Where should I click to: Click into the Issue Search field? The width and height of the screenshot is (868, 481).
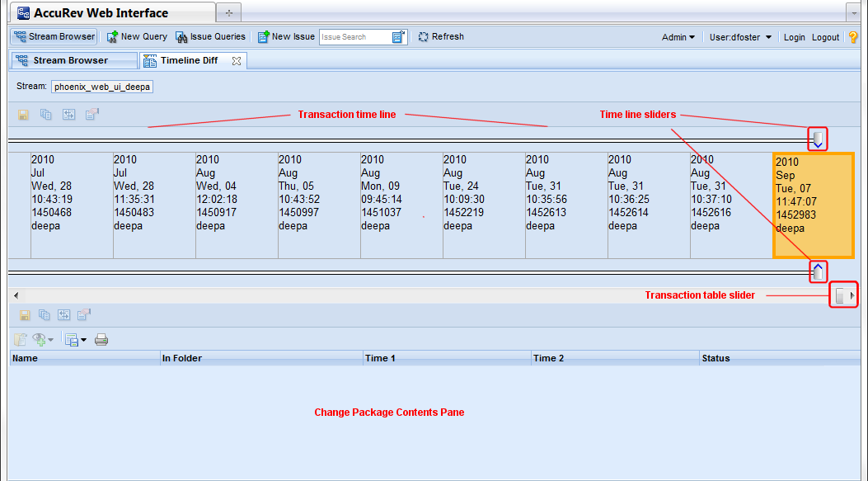click(x=354, y=37)
